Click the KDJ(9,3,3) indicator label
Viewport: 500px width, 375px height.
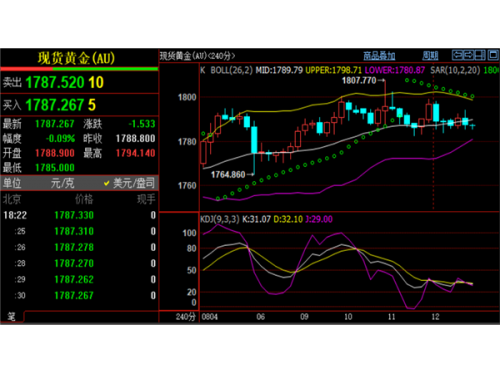pyautogui.click(x=220, y=219)
